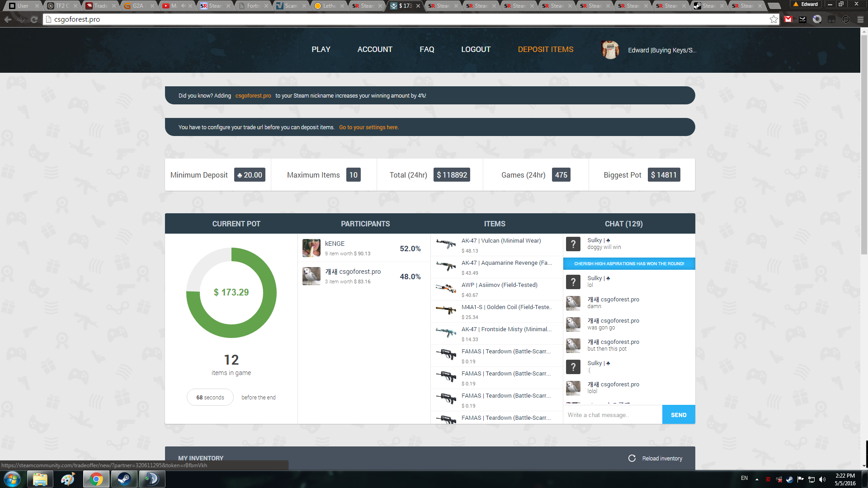Bookmark page with the star icon
Screen dimensions: 868x488
point(774,19)
